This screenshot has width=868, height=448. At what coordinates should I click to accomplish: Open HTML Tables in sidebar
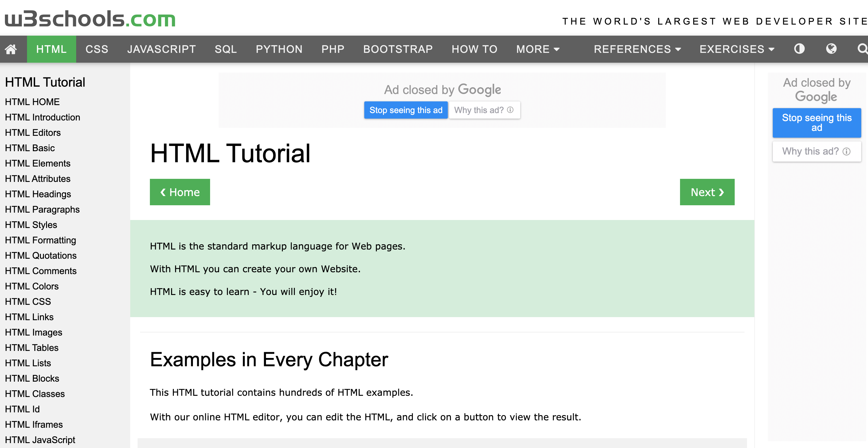32,348
